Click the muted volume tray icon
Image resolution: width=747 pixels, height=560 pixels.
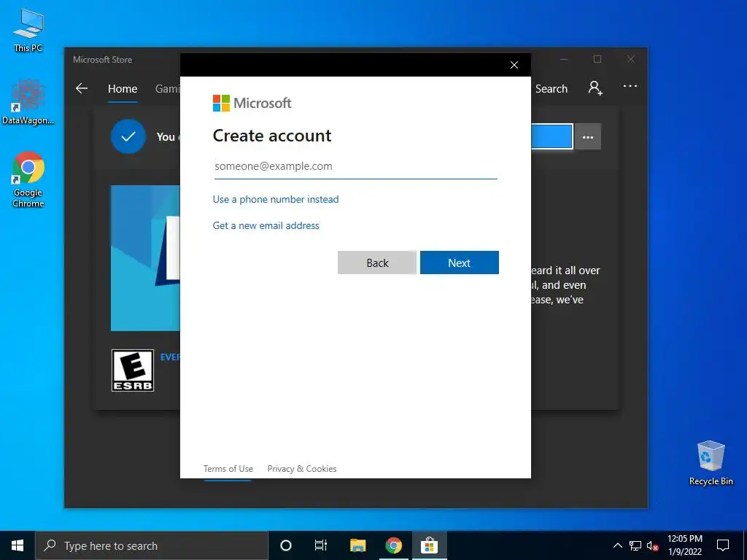(652, 545)
